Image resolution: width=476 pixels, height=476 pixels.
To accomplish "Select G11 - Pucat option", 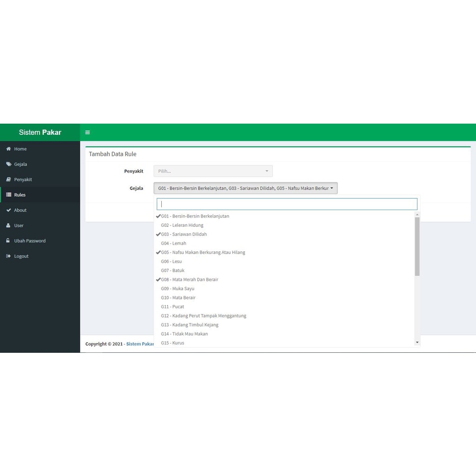I will pyautogui.click(x=284, y=307).
